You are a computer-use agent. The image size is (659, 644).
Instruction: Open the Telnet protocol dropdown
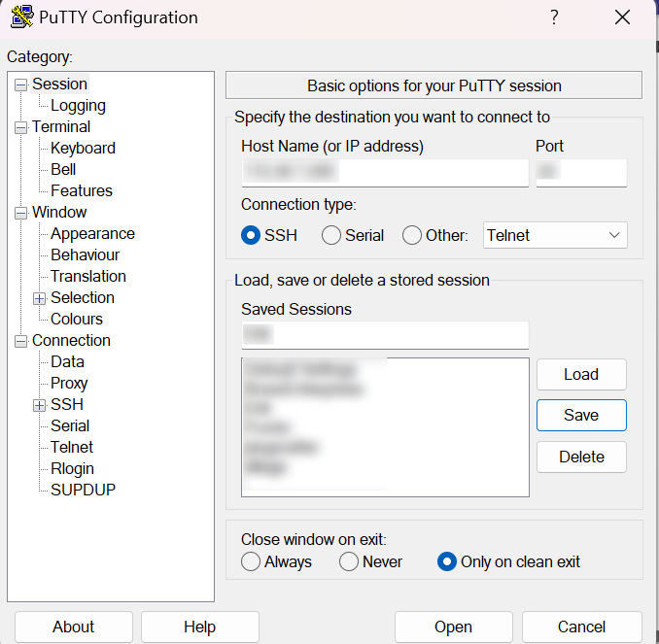point(555,235)
